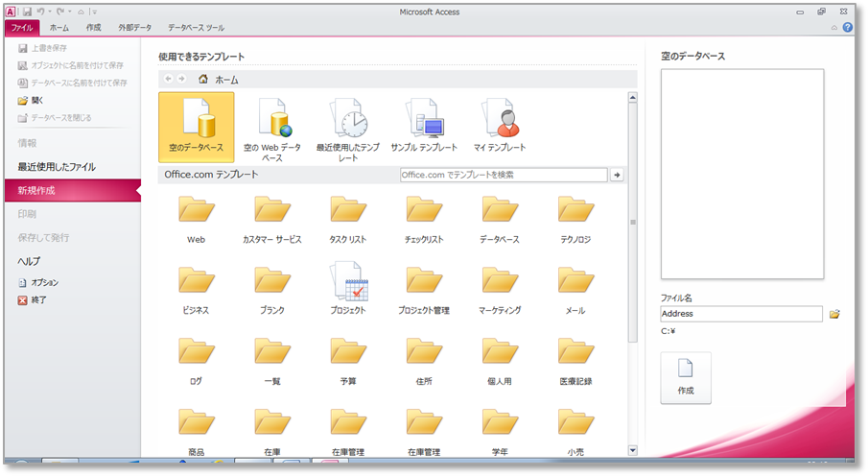Go forward in template navigation

(x=181, y=79)
